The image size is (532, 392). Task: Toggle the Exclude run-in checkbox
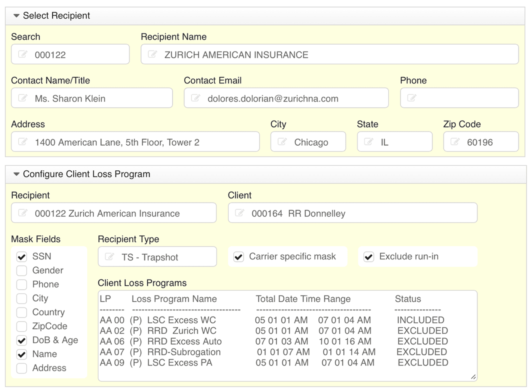point(369,257)
